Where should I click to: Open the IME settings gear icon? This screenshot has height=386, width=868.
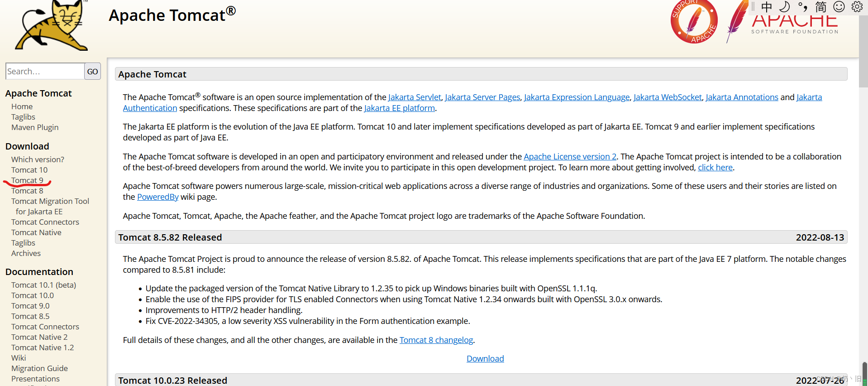click(x=857, y=7)
